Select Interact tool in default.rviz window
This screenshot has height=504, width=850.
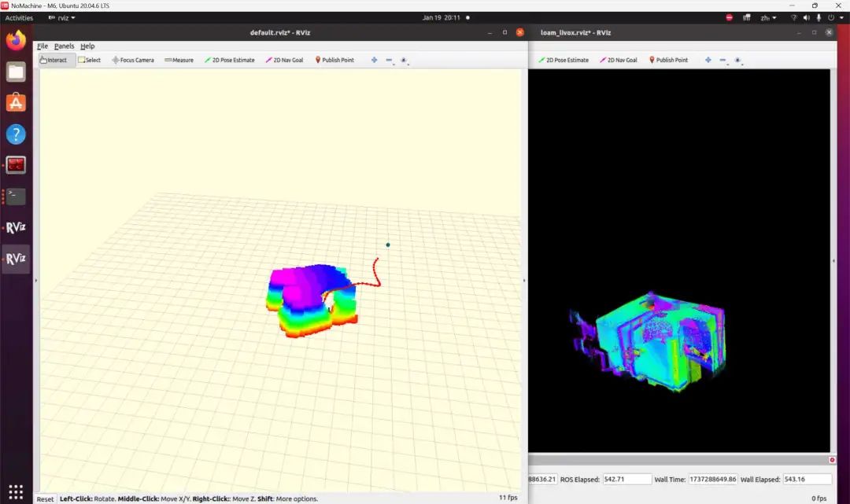coord(57,60)
